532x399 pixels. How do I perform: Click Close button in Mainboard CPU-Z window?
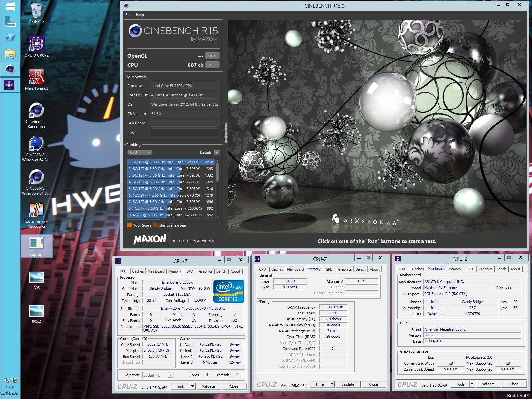(514, 384)
